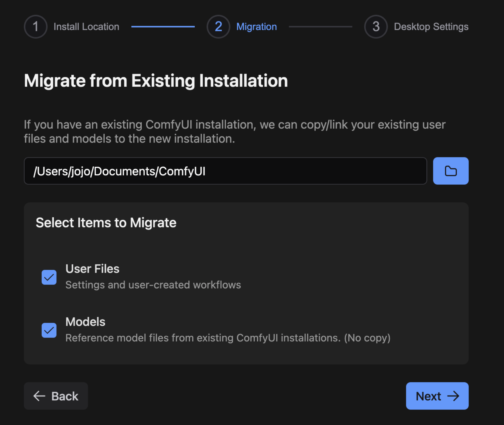This screenshot has height=425, width=504.
Task: Click 'Reference model files from existing' description
Action: click(x=228, y=338)
